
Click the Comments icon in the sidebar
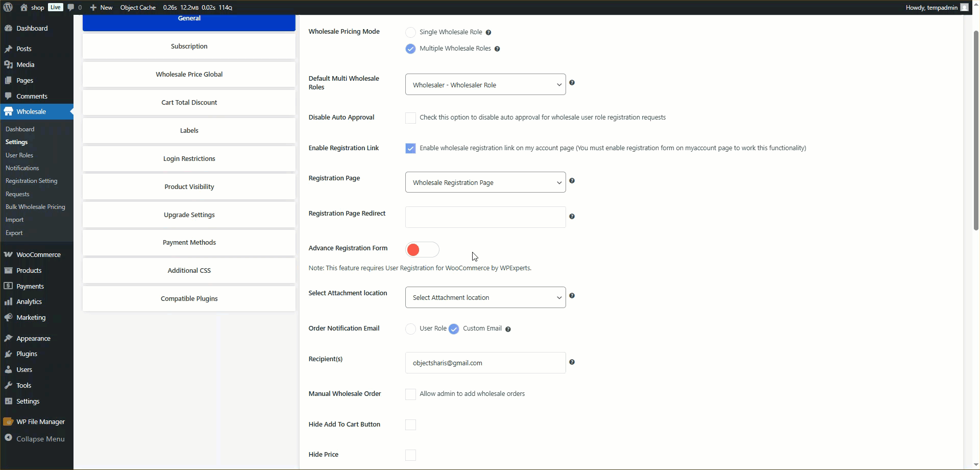pos(8,96)
